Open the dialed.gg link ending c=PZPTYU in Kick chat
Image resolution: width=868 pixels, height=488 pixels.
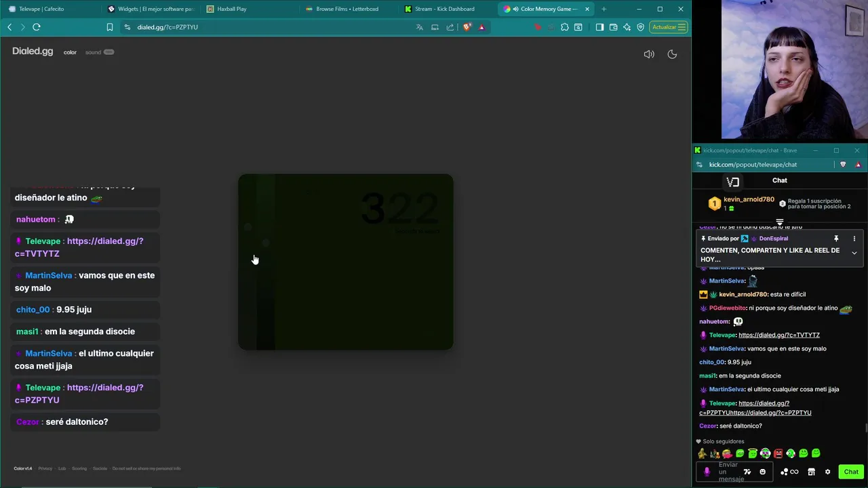tap(755, 408)
